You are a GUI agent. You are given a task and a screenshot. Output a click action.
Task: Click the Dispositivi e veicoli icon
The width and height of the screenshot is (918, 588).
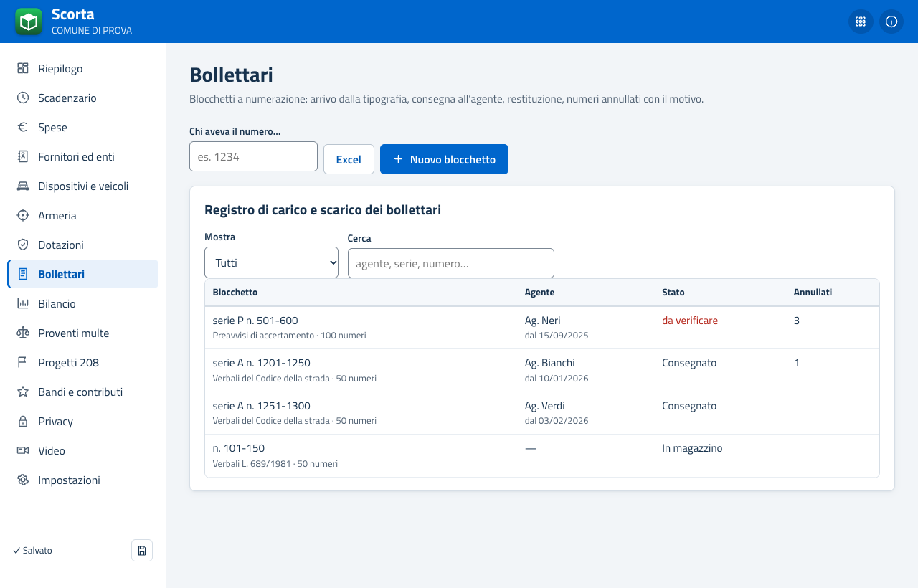[x=23, y=186]
